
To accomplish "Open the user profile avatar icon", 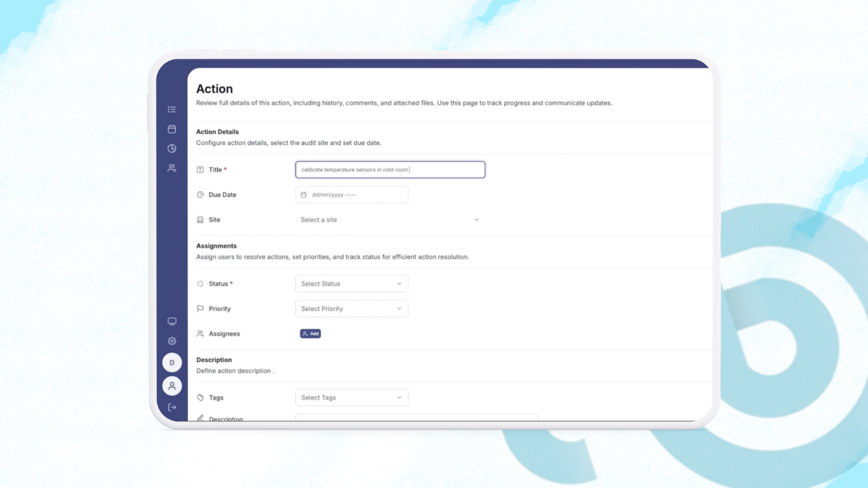I will click(x=172, y=386).
